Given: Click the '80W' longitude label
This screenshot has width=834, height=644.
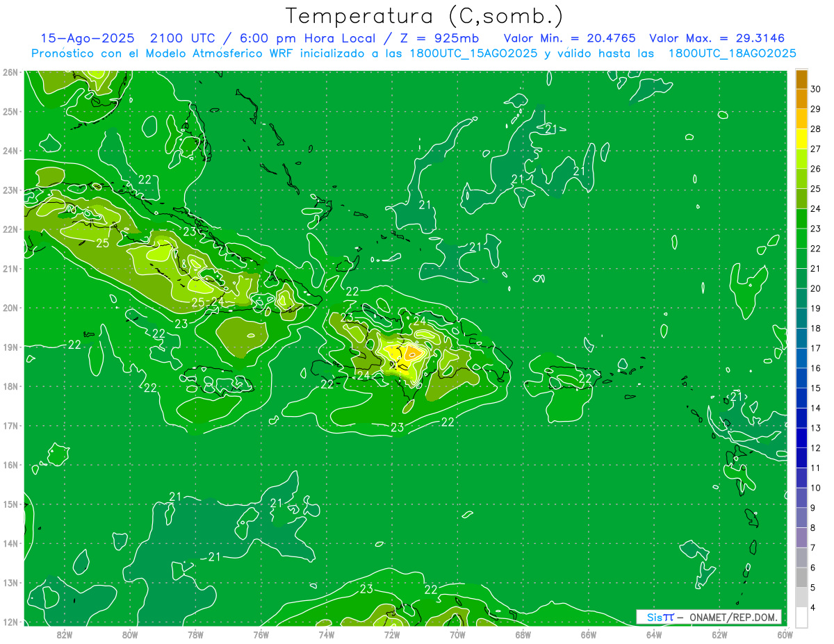Looking at the screenshot, I should [x=130, y=634].
